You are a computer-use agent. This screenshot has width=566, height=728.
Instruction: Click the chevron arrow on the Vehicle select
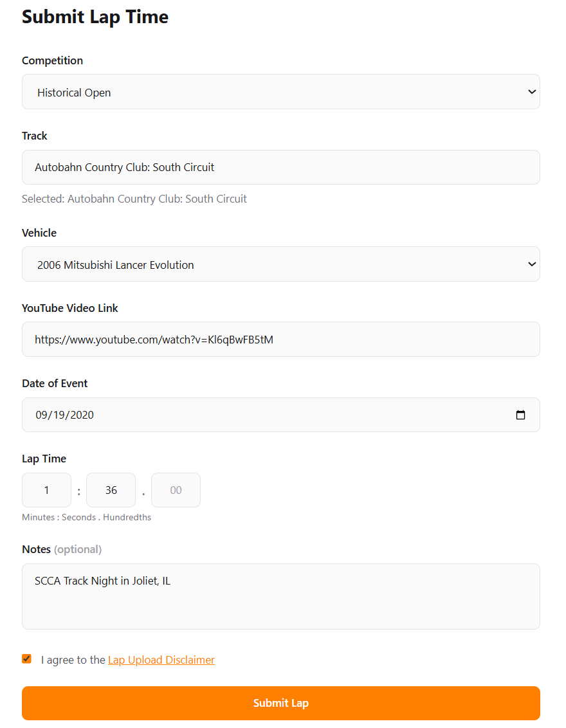coord(531,264)
